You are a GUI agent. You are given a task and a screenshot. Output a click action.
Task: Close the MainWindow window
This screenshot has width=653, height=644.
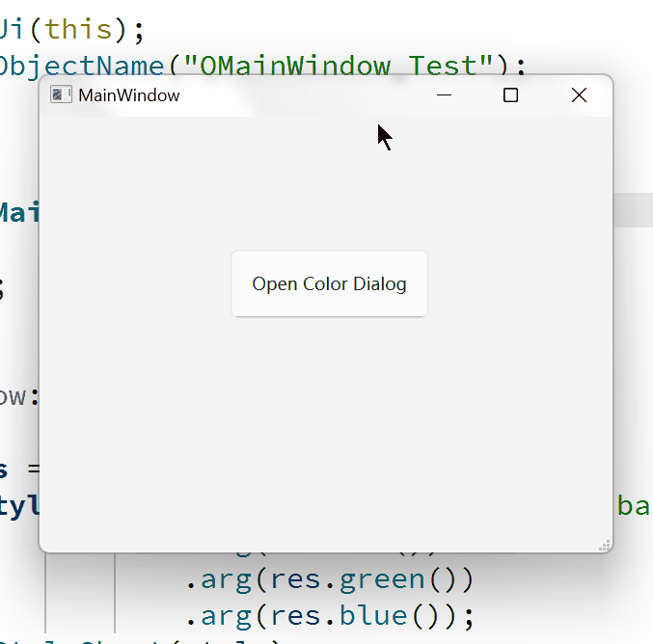click(x=579, y=94)
